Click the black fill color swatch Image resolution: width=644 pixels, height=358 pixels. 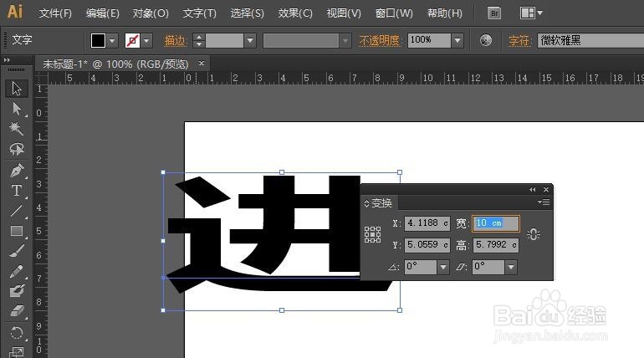pyautogui.click(x=98, y=41)
